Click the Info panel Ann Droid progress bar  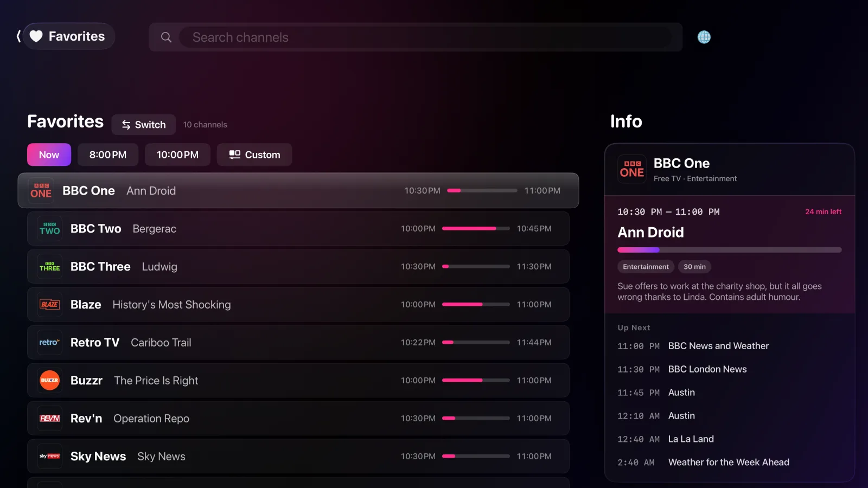pos(729,250)
